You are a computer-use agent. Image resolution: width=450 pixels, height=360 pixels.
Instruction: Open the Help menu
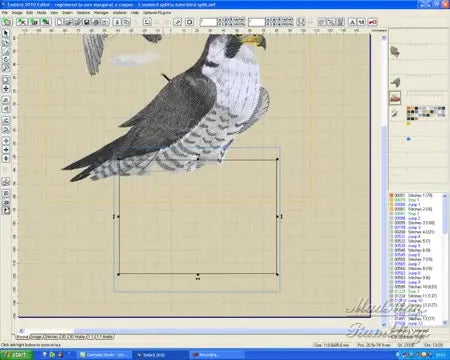pos(135,13)
